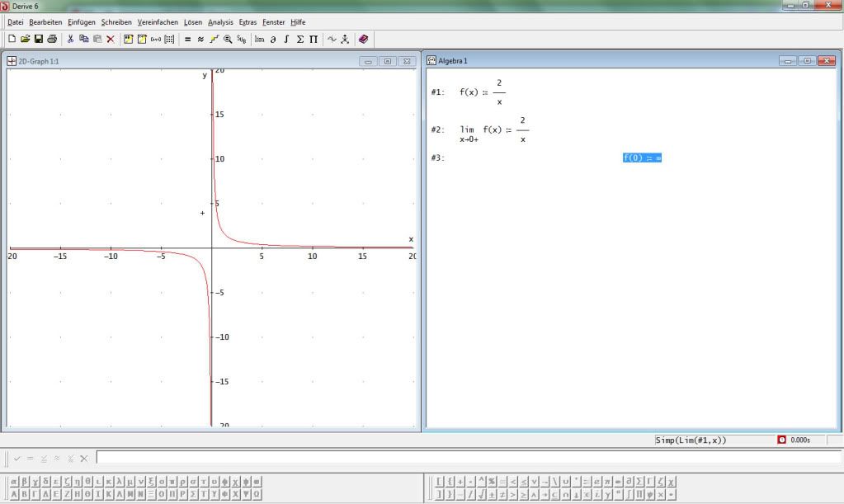Click the 2D-Graph 1:1 window title

click(39, 61)
